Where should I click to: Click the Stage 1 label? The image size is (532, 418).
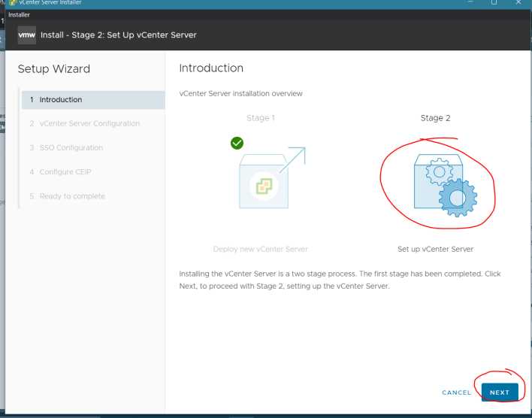261,118
